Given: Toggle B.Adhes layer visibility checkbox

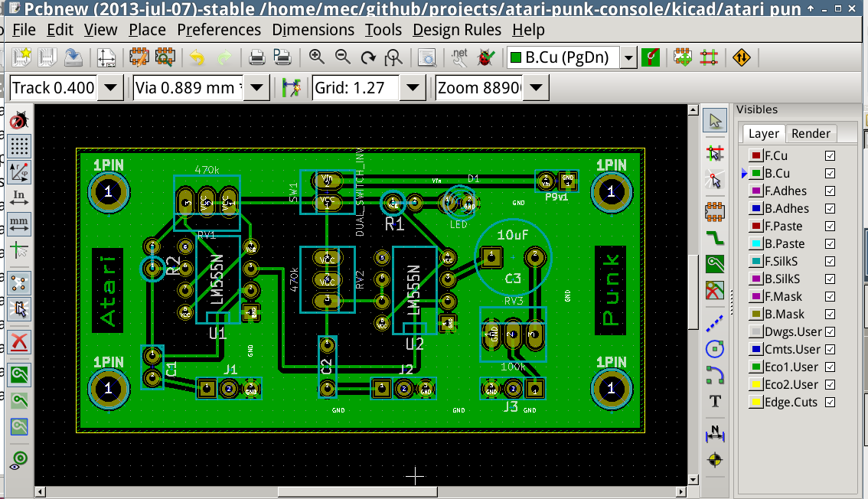Looking at the screenshot, I should pos(830,209).
